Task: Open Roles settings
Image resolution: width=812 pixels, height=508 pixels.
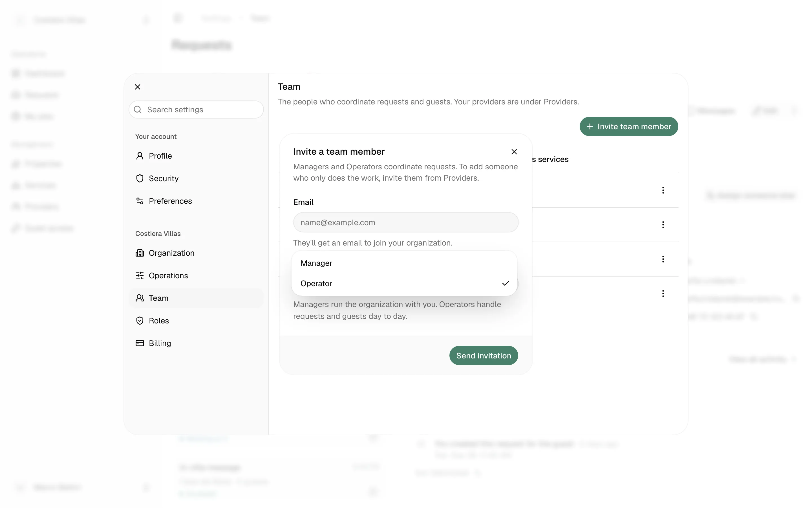Action: point(196,321)
